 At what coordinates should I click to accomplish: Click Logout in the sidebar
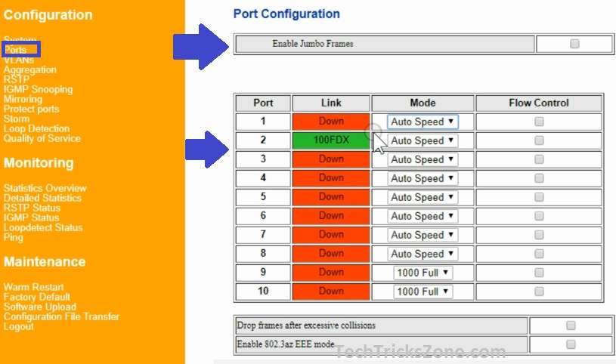click(18, 326)
